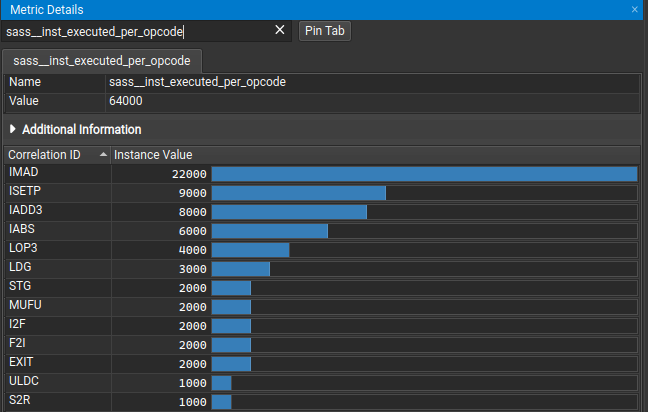Sort by Correlation ID column header
This screenshot has height=412, width=648.
pos(57,155)
